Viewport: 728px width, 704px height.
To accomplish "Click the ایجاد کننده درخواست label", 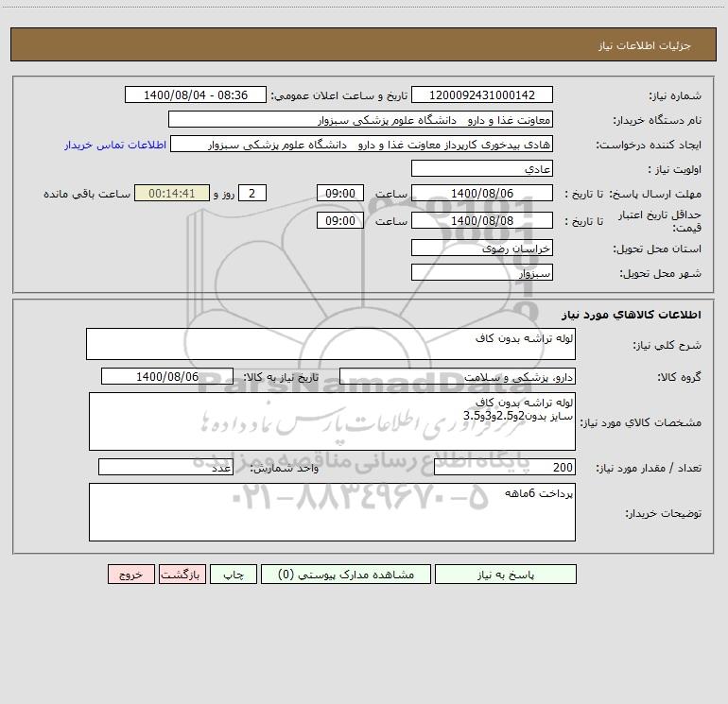I will point(649,145).
